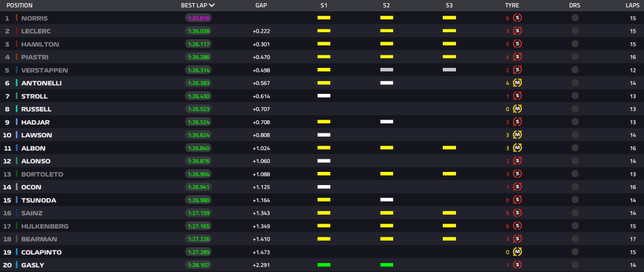Click Gasly's best lap 1:28.107

[x=198, y=265]
